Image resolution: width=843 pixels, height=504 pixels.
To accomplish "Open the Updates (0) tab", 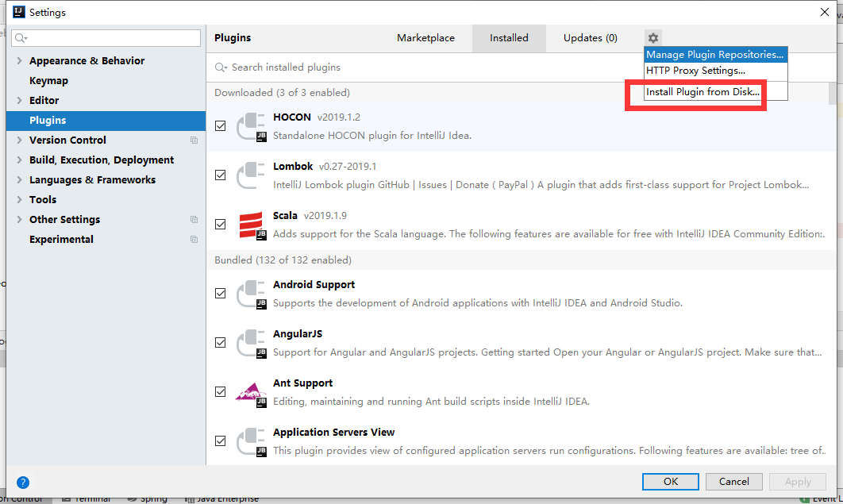I will coord(591,38).
